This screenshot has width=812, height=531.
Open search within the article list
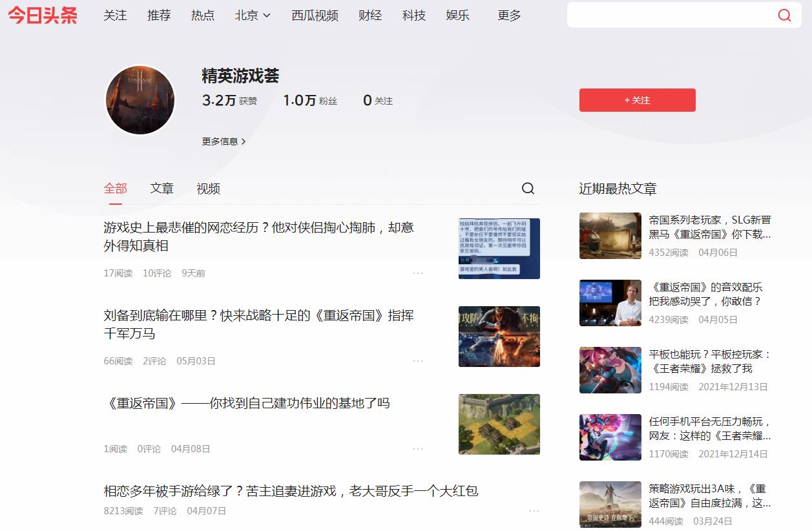tap(528, 189)
